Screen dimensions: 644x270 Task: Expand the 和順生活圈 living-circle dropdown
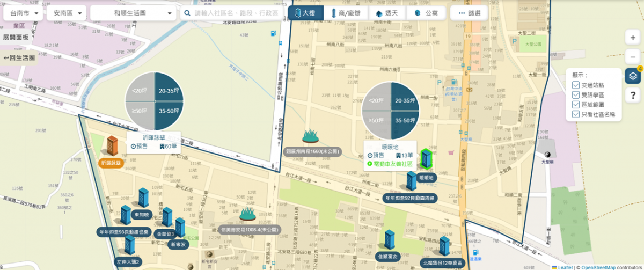point(133,13)
